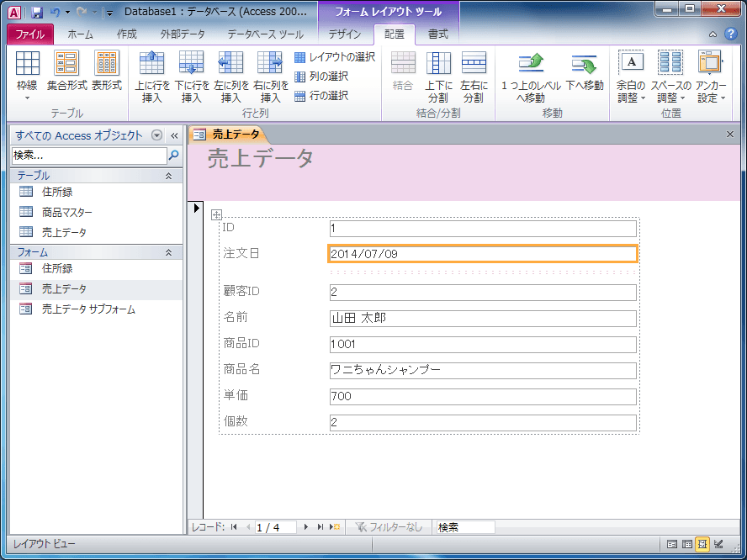
Task: Click the Save icon in quick access toolbar
Action: (x=37, y=13)
